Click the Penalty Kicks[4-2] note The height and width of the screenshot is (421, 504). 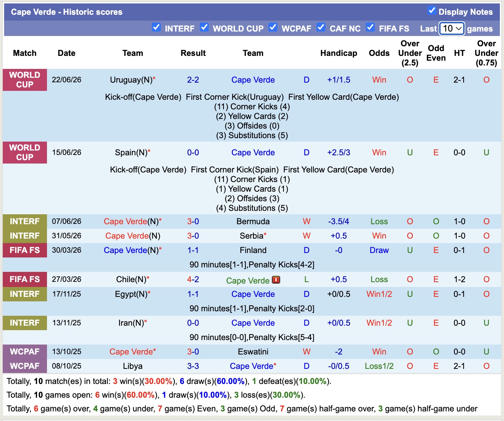pyautogui.click(x=281, y=265)
